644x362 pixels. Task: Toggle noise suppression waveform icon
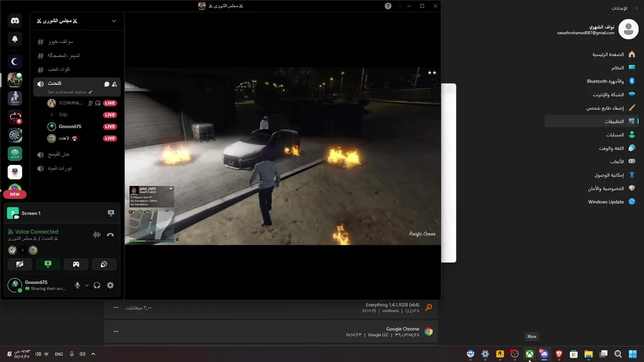97,235
